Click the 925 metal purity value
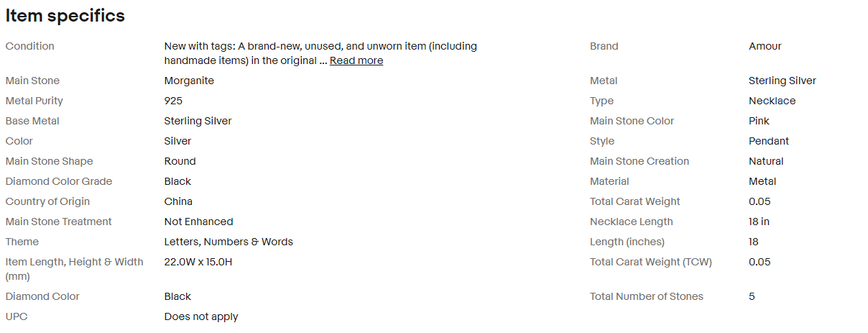The width and height of the screenshot is (868, 333). [x=173, y=101]
